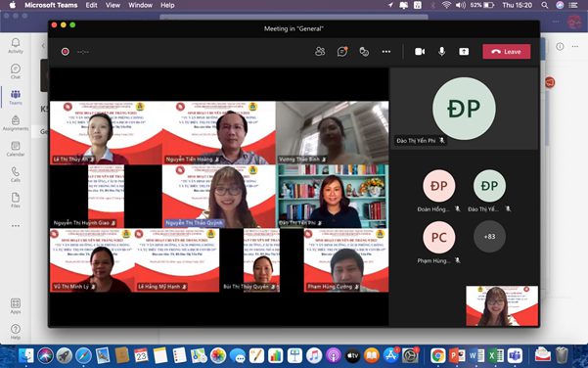588x368 pixels.
Task: Open the Activity feed in the sidebar
Action: point(16,46)
